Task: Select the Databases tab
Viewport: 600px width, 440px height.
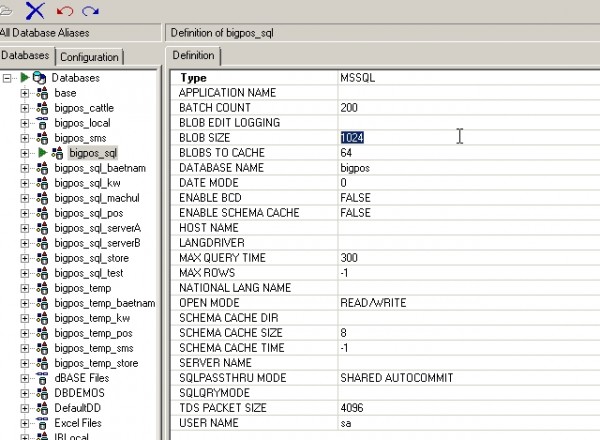Action: pos(26,56)
